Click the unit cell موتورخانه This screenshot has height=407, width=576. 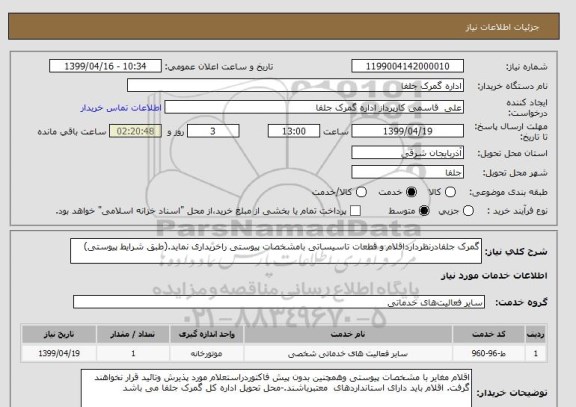[206, 353]
